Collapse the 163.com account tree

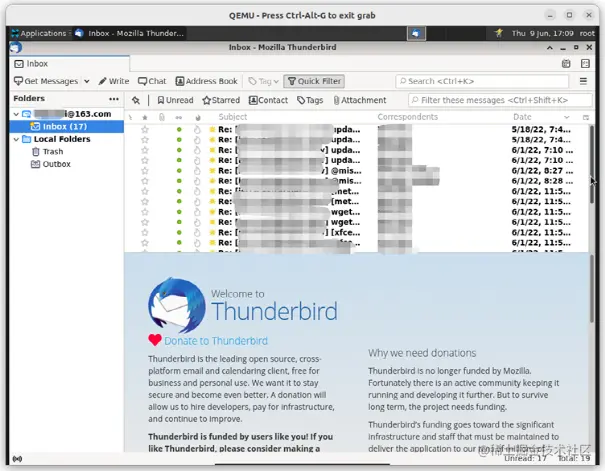(16, 114)
